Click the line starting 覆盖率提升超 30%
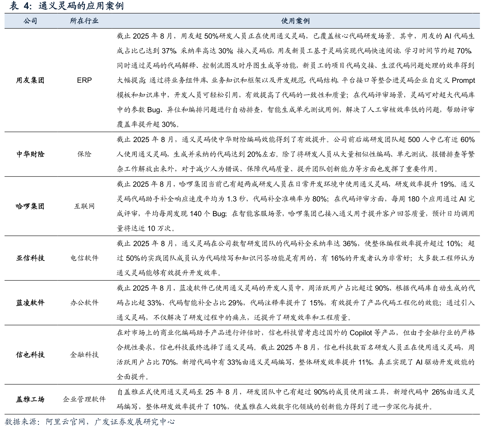504x429 pixels. click(x=148, y=124)
